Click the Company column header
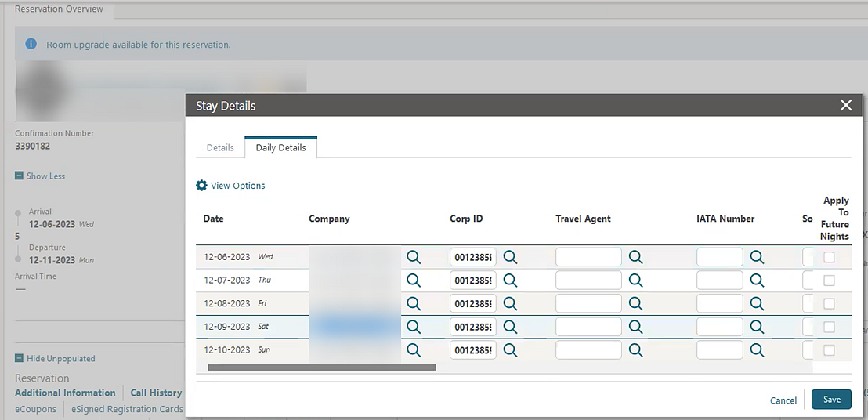 (329, 219)
